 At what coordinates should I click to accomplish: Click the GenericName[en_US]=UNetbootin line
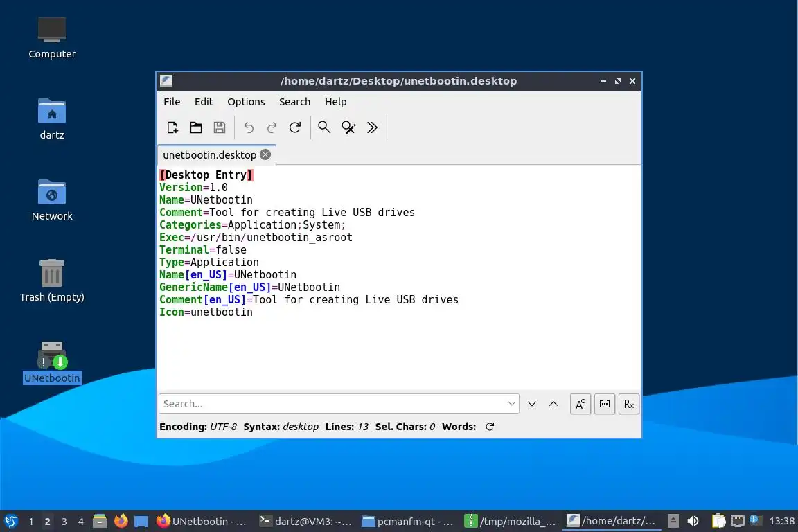tap(249, 287)
